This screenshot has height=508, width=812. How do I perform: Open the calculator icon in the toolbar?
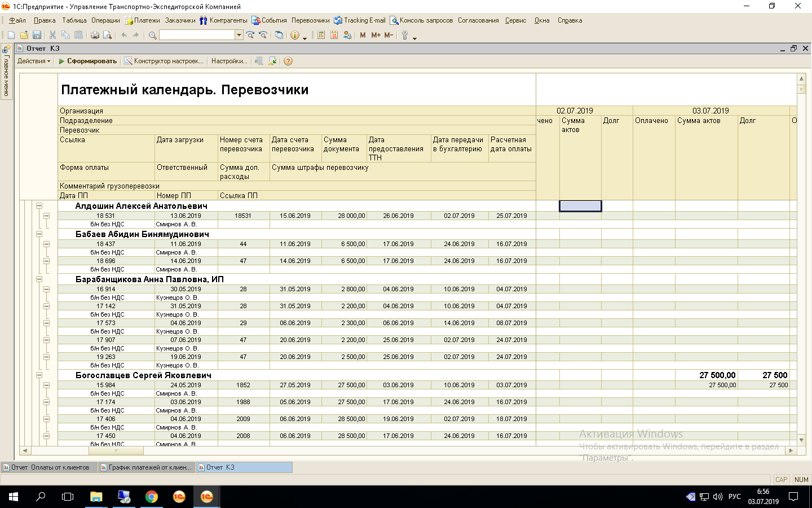(321, 35)
